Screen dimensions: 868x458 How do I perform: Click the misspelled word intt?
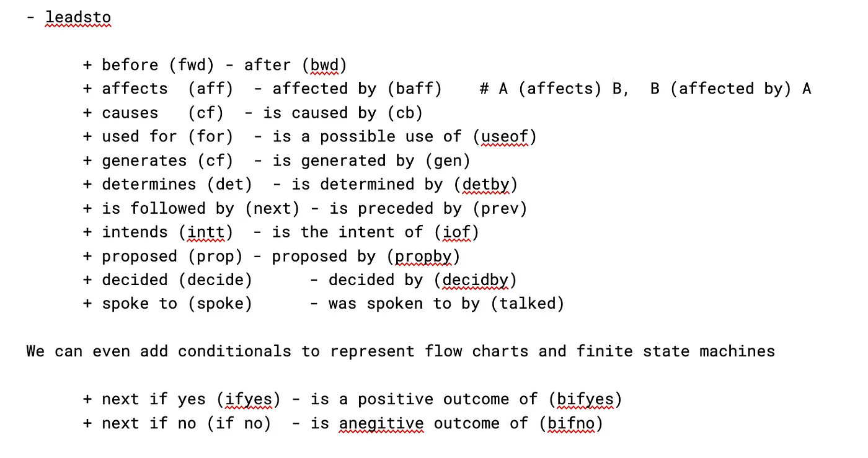tap(206, 232)
